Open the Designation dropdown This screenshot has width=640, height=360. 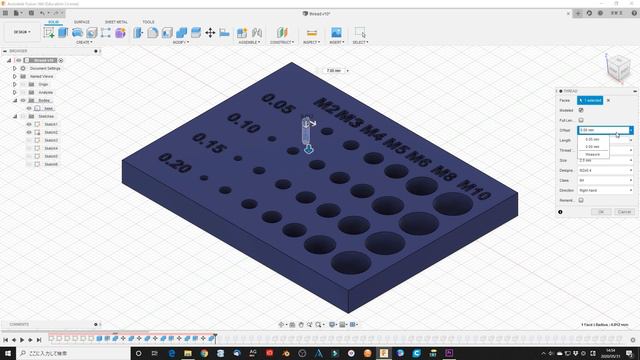606,170
